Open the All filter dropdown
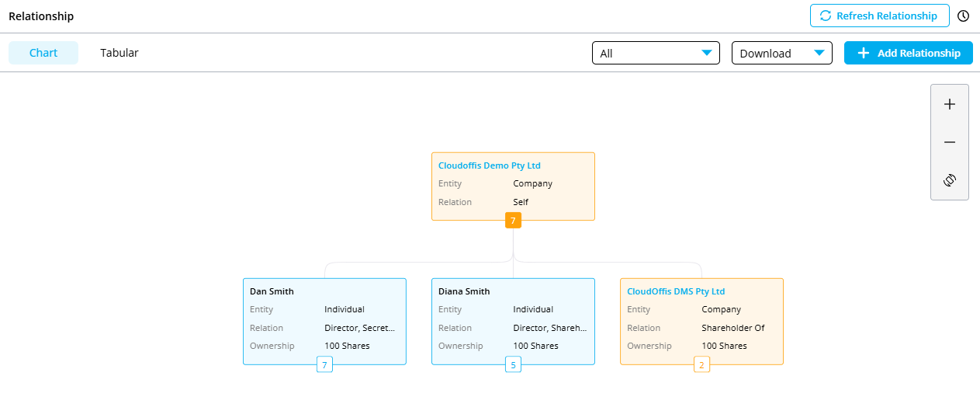Image resolution: width=980 pixels, height=397 pixels. pos(656,53)
